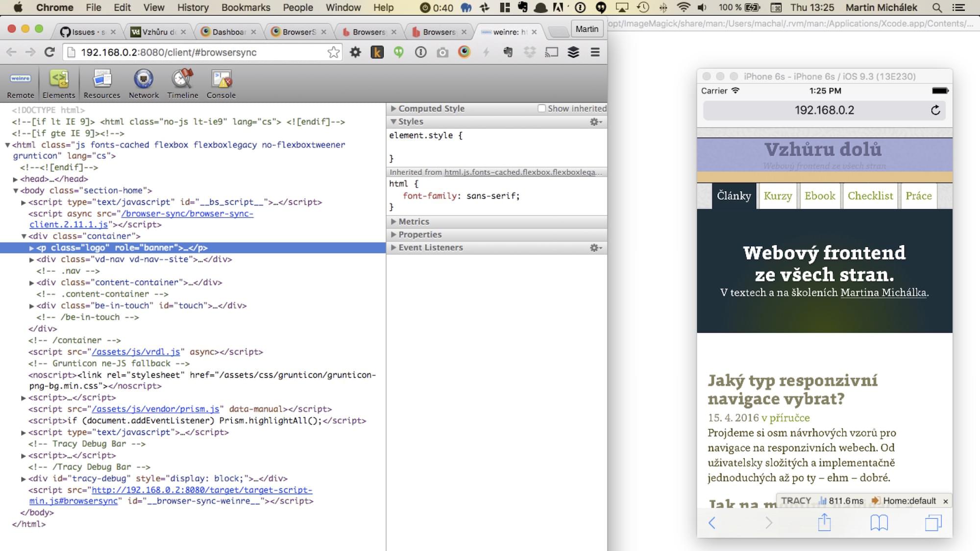Select the Kurzy navigation tab

pyautogui.click(x=778, y=196)
